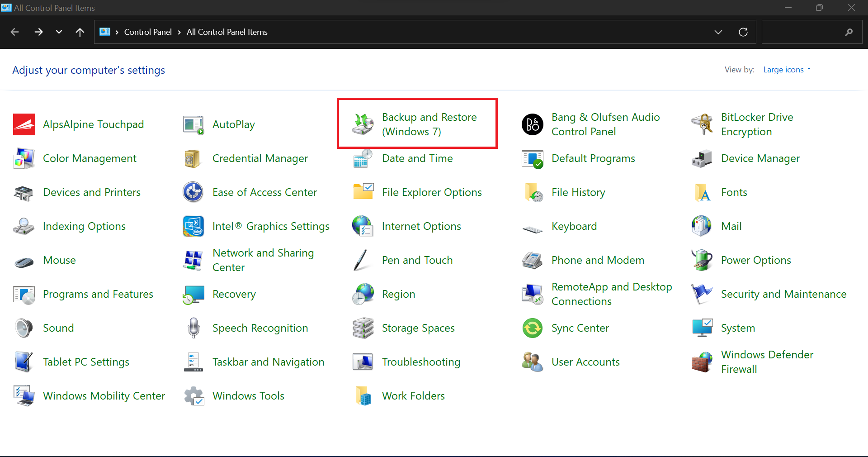Open the Network and Sharing Center icon
This screenshot has height=457, width=868.
pyautogui.click(x=193, y=260)
